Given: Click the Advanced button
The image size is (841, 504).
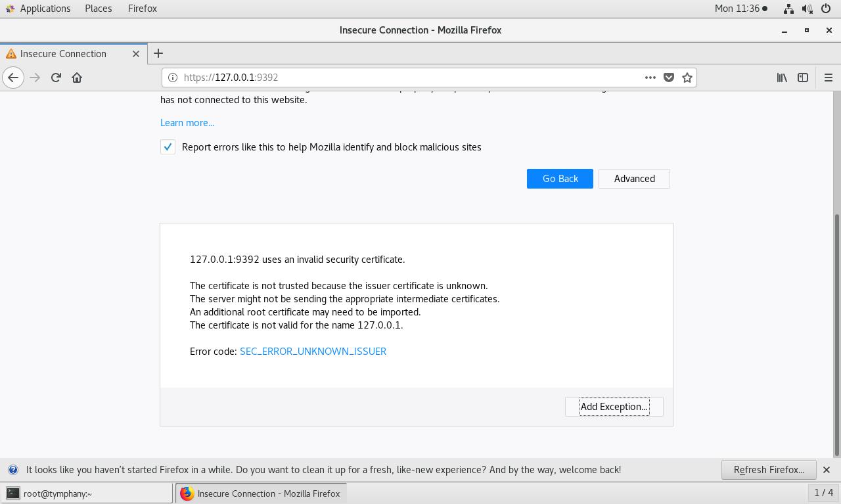Looking at the screenshot, I should tap(634, 179).
